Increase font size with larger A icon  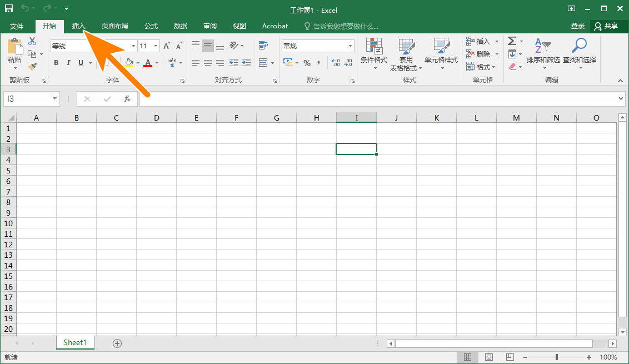(167, 46)
